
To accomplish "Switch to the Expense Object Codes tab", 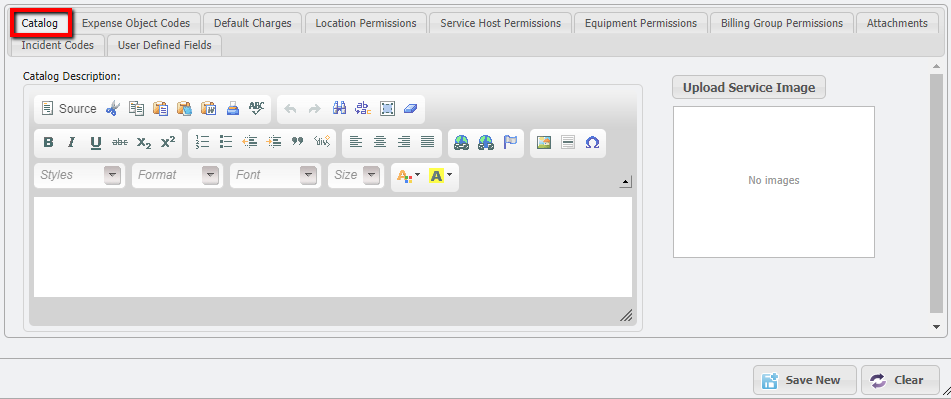I will (x=136, y=23).
